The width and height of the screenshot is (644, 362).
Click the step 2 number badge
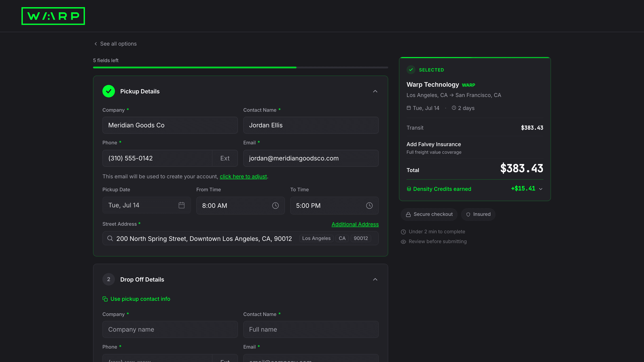pos(108,279)
